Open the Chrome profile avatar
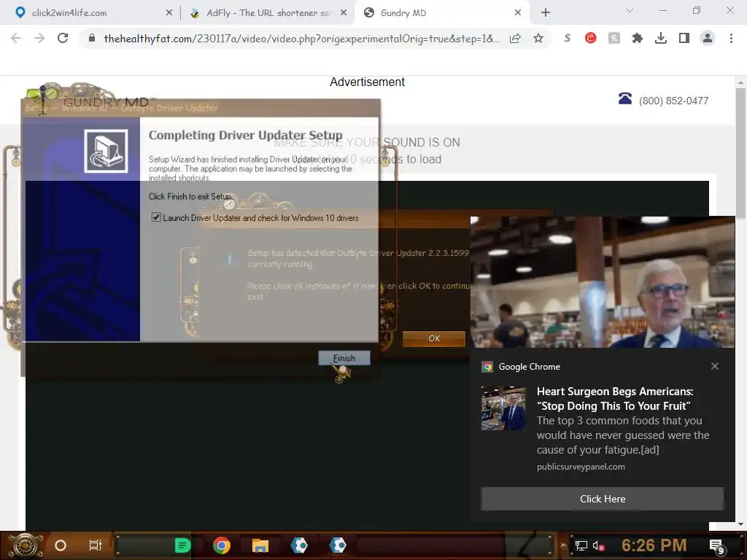The height and width of the screenshot is (560, 747). point(708,38)
